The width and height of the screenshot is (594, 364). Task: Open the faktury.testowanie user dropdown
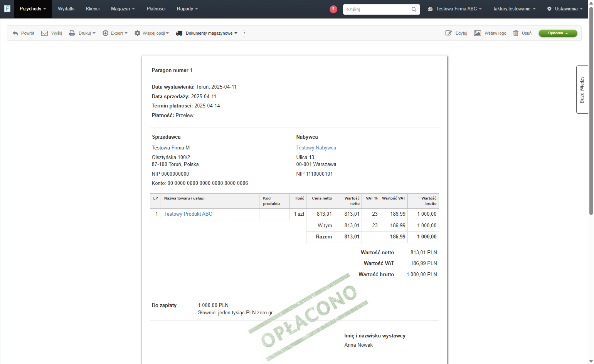pyautogui.click(x=515, y=9)
